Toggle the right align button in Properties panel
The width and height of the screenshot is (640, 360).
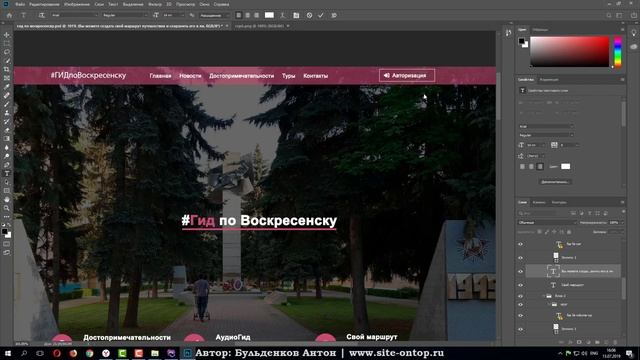pos(540,167)
